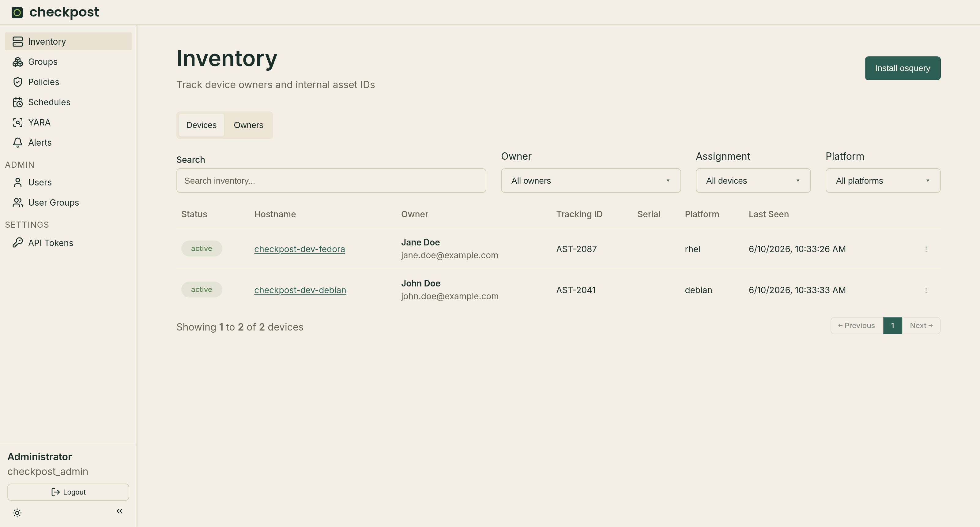Click tracking ID AST-2041

click(x=576, y=290)
